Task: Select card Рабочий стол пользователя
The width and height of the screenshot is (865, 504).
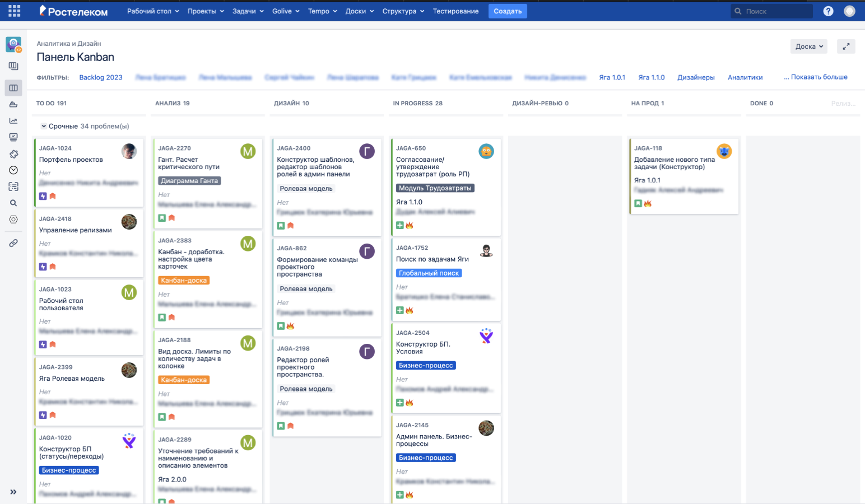Action: pyautogui.click(x=89, y=318)
